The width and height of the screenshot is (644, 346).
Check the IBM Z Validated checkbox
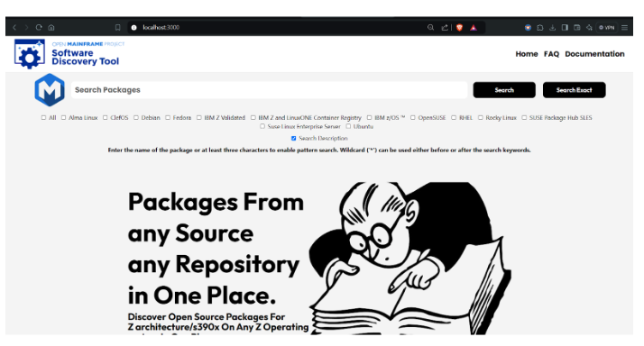198,118
